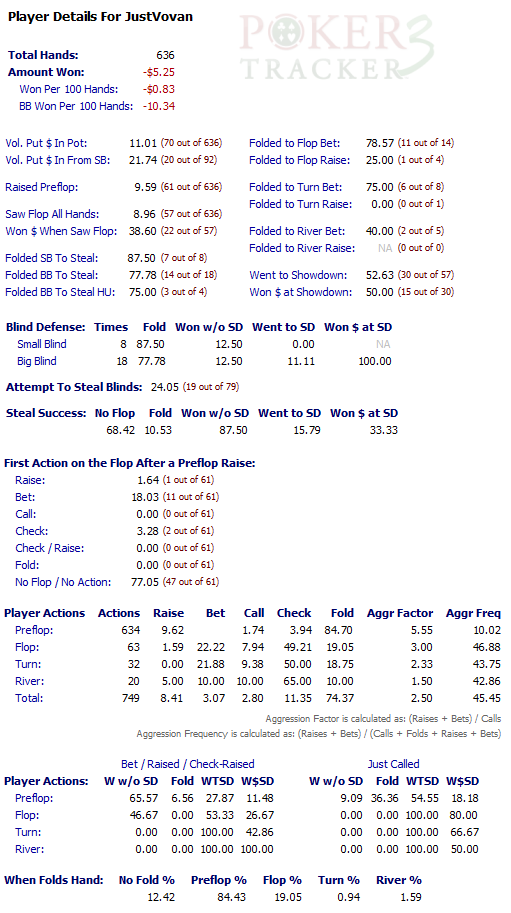This screenshot has height=913, width=511.
Task: Click Went to Showdown stat label
Action: click(x=298, y=275)
